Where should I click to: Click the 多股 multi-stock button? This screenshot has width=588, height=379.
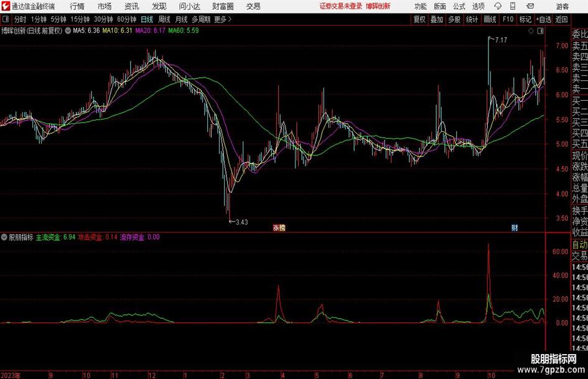454,19
